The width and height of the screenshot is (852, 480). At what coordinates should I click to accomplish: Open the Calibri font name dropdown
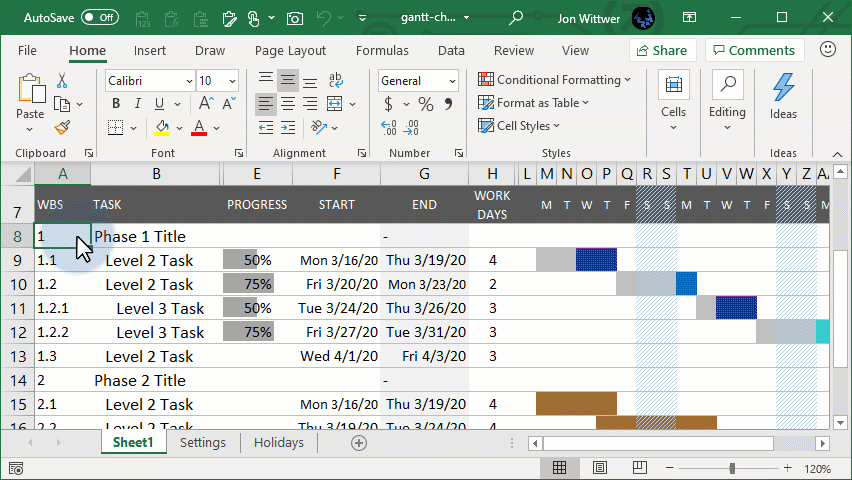click(189, 81)
